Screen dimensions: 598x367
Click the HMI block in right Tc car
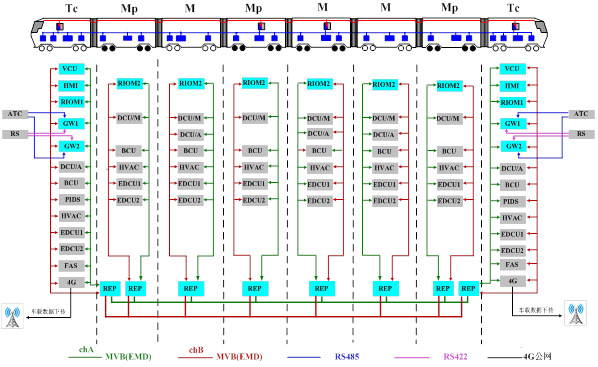coord(513,86)
